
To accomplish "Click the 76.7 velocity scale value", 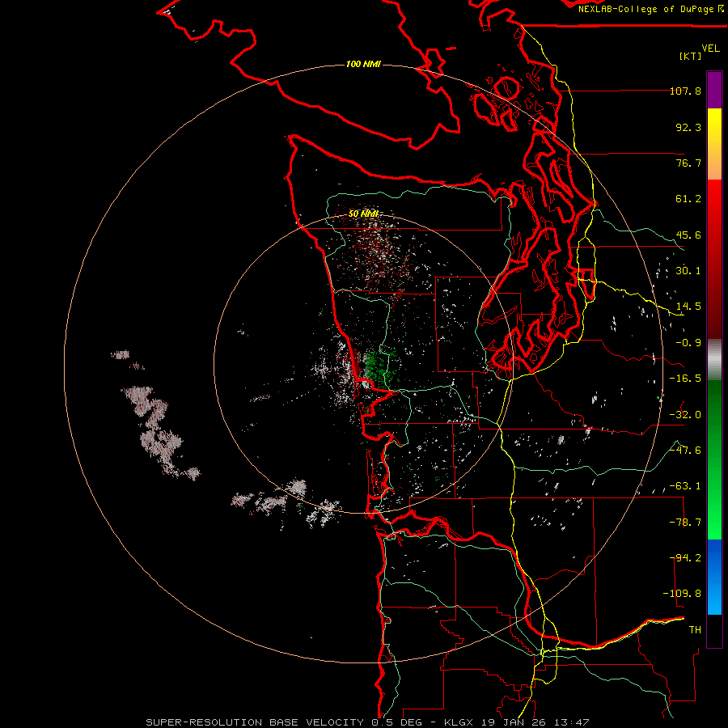I will tap(688, 163).
